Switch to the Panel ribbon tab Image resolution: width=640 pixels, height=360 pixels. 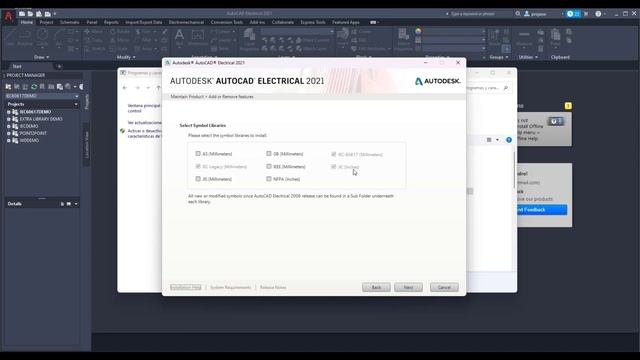coord(92,22)
